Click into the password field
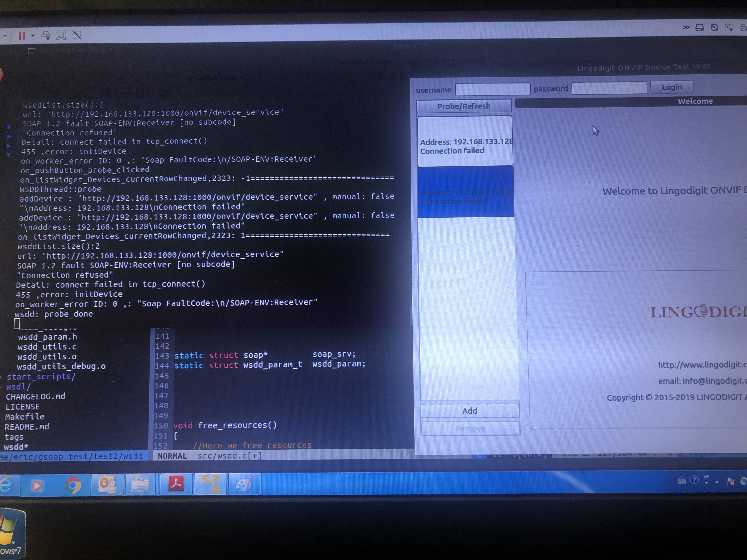Screen dimensions: 747x560 [x=609, y=89]
